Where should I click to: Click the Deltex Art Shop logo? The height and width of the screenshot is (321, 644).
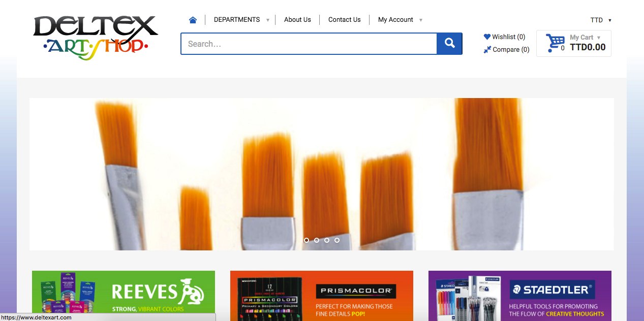(x=96, y=37)
